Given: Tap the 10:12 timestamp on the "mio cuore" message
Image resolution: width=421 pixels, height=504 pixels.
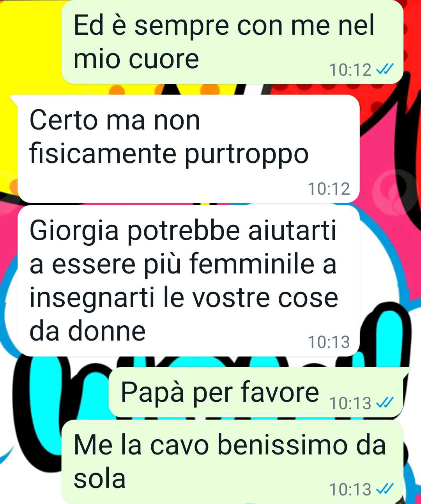Looking at the screenshot, I should click(x=350, y=70).
